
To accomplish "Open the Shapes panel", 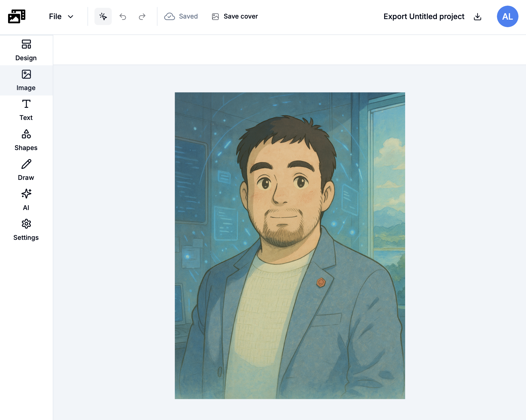I will tap(26, 140).
